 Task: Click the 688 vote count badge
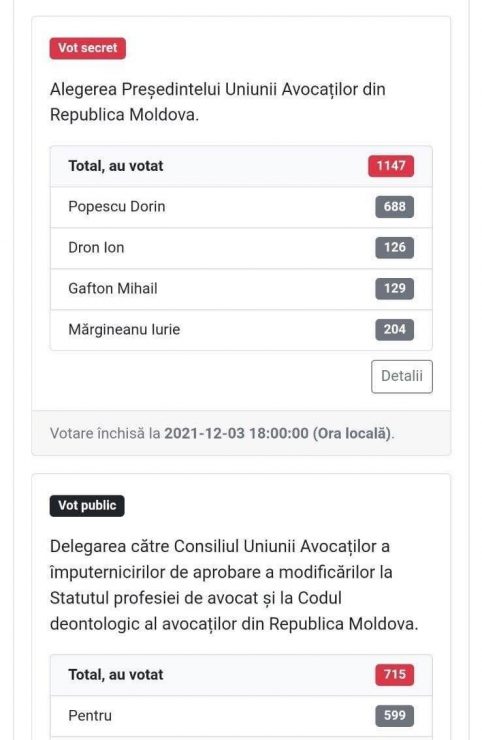tap(395, 207)
